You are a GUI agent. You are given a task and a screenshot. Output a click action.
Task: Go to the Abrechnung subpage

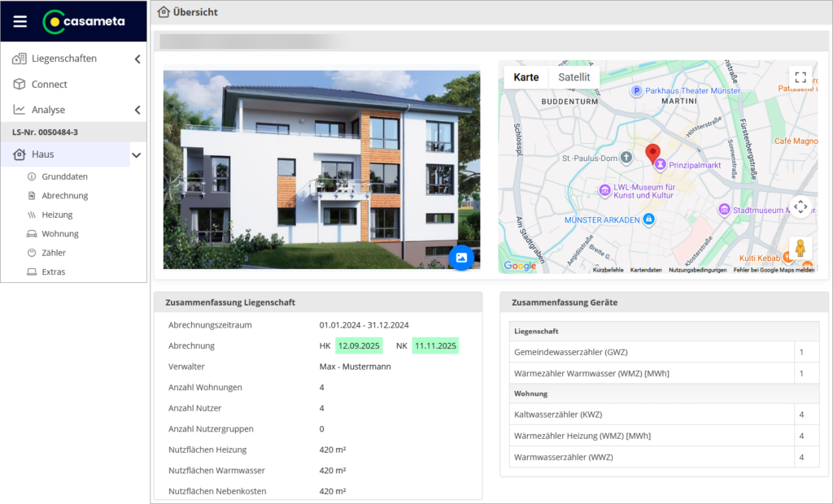point(64,196)
